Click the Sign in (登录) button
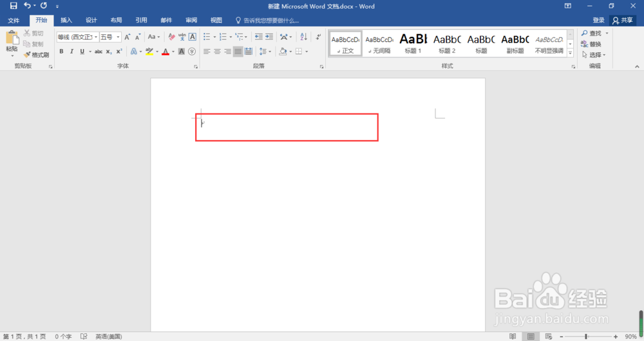Viewport: 644px width, 341px height. pos(598,20)
